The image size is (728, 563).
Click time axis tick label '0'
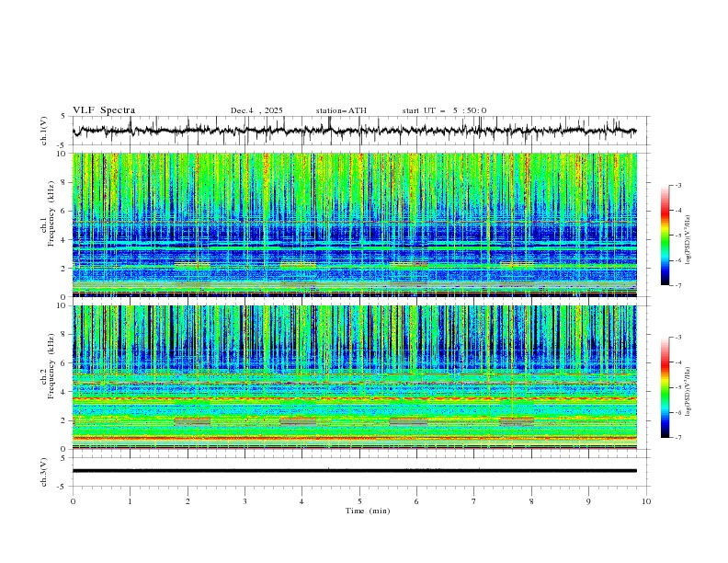click(73, 501)
